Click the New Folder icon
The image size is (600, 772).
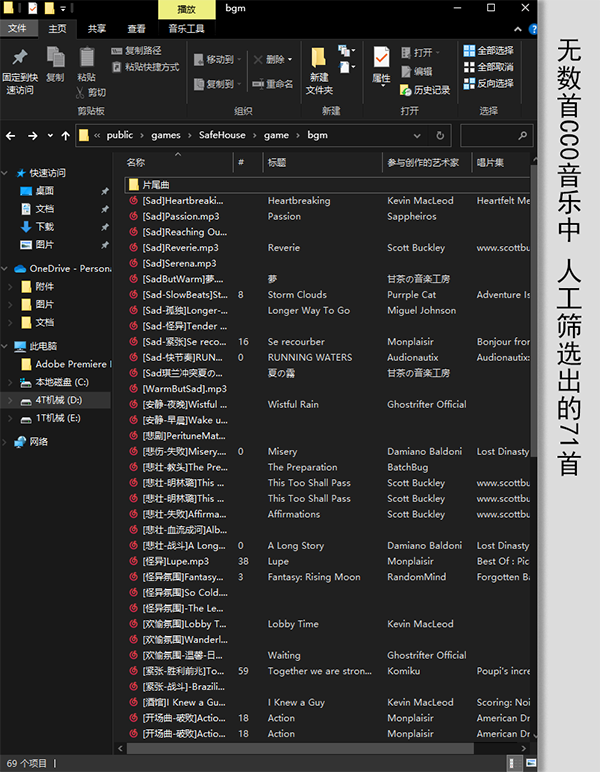click(319, 59)
